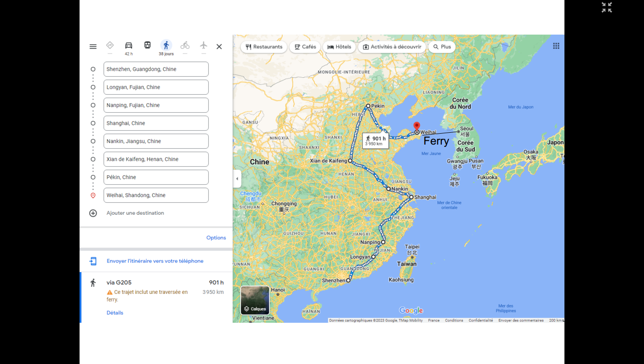This screenshot has width=644, height=364.
Task: Click the Taipei city label
Action: click(412, 250)
